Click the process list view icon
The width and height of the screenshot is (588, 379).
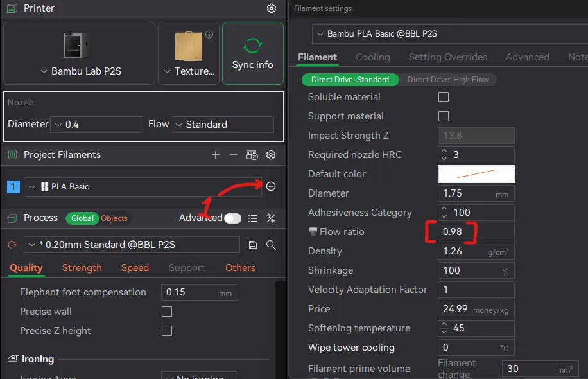pyautogui.click(x=253, y=218)
